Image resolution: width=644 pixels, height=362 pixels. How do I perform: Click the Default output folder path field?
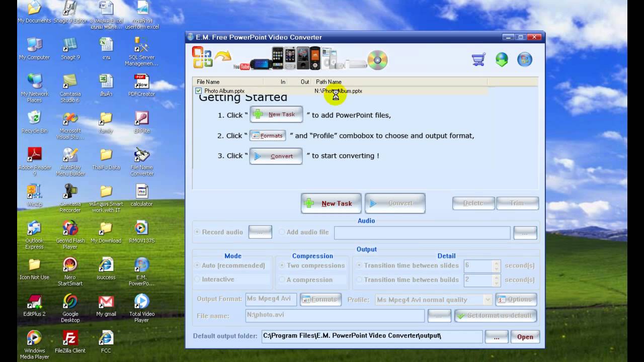[x=372, y=336]
